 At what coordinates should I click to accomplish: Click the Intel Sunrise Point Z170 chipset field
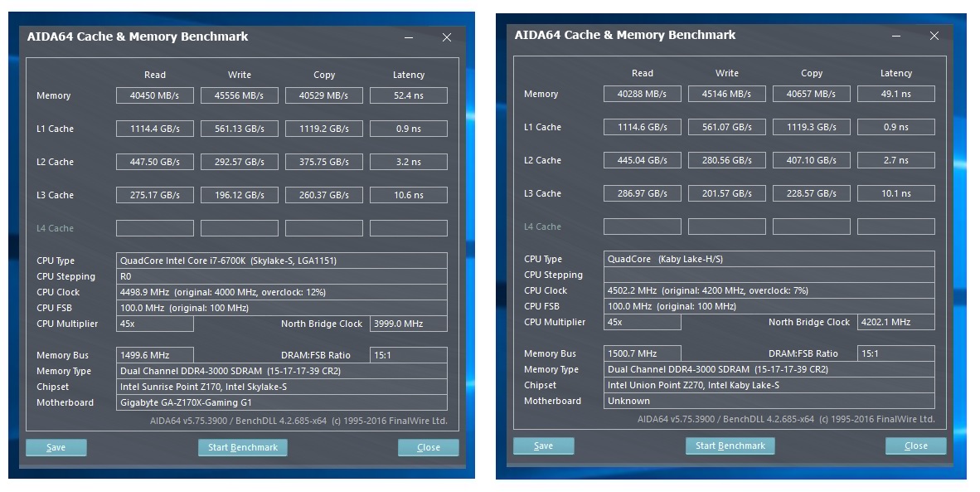coord(282,387)
